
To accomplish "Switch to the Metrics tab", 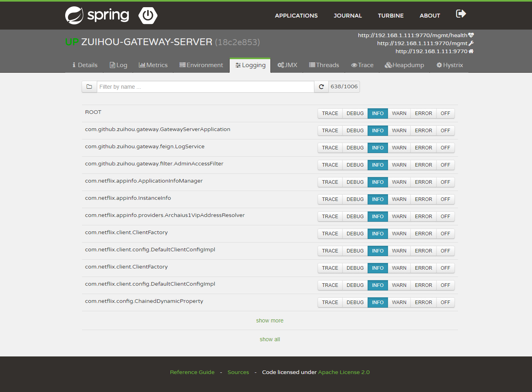I will [x=153, y=65].
